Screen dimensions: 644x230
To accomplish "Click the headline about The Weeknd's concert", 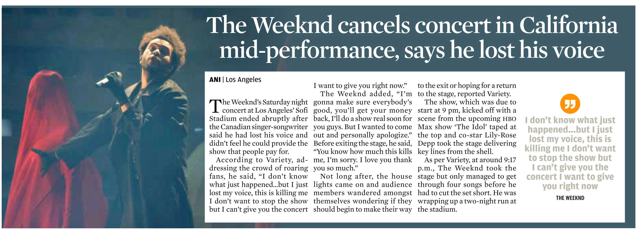I will [412, 37].
